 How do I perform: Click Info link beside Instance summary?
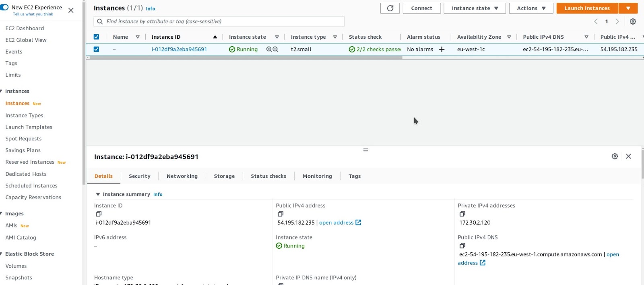(158, 194)
